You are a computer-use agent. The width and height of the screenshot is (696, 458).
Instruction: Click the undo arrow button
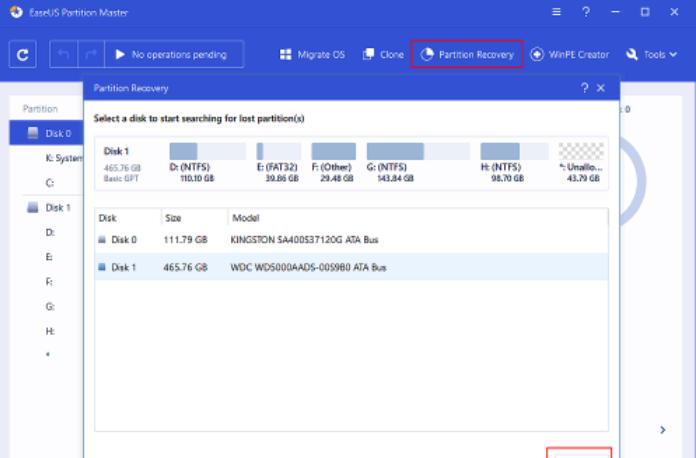[x=63, y=55]
